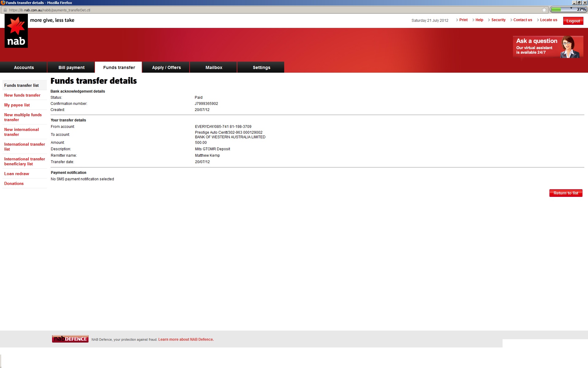The width and height of the screenshot is (588, 368).
Task: Log out using the Logout button
Action: point(573,21)
